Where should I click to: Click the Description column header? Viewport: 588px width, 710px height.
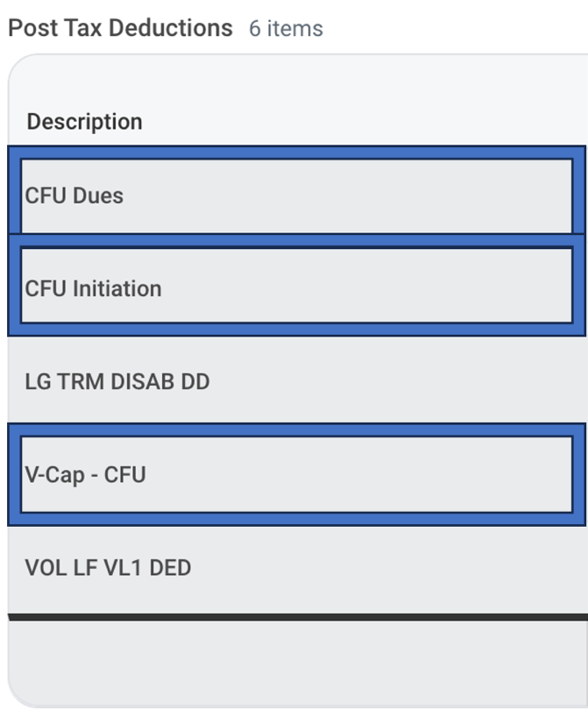(85, 121)
